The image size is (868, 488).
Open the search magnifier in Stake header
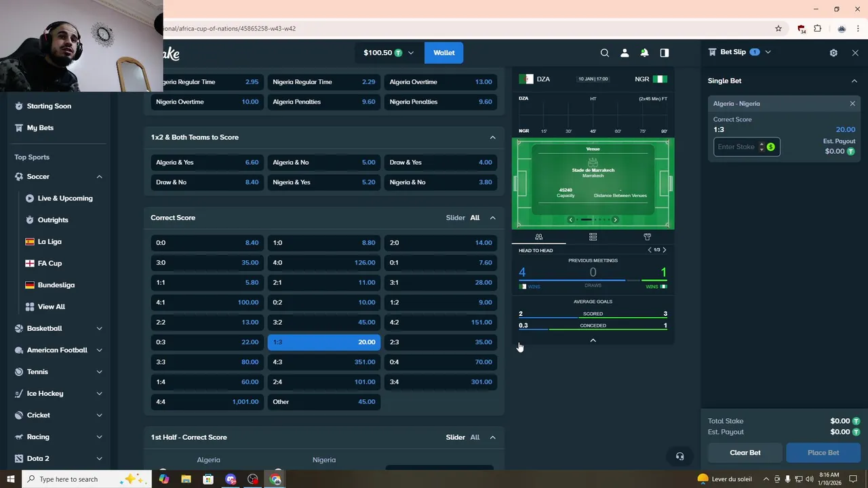click(x=604, y=53)
